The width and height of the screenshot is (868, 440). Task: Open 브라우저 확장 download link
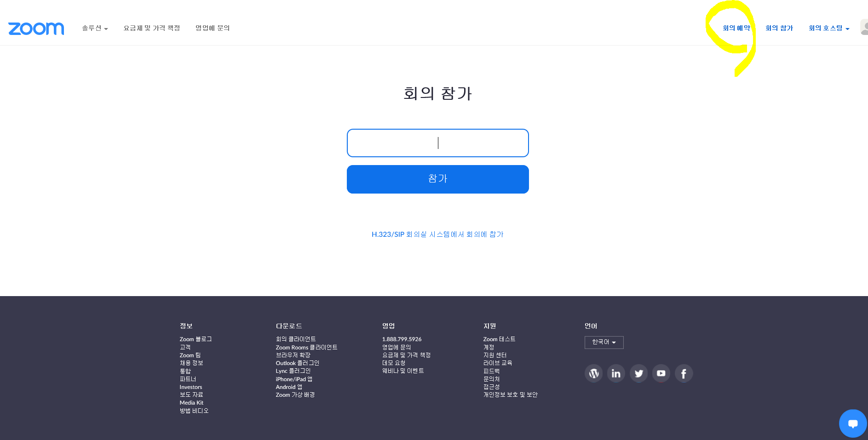tap(293, 355)
